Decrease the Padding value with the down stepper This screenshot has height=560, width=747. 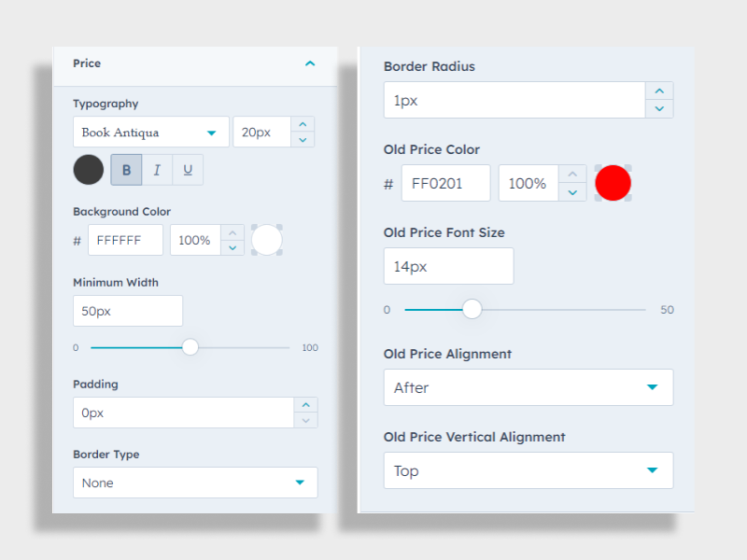click(306, 420)
